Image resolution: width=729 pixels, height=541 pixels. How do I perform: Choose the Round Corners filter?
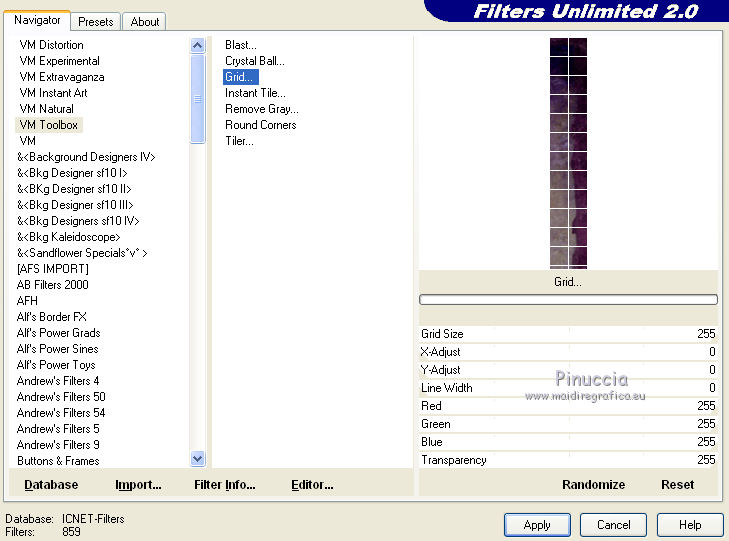click(260, 125)
